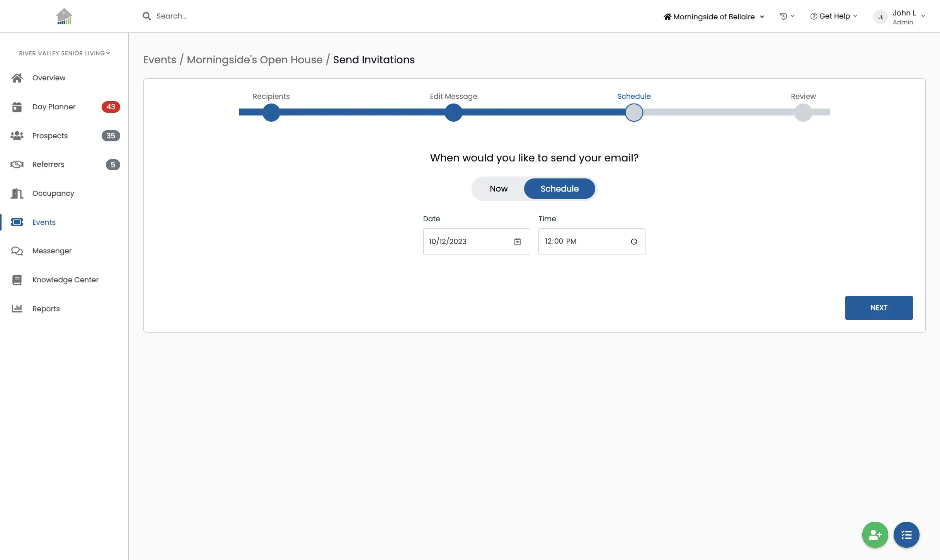Expand the Morningside of Bellaire community dropdown
The width and height of the screenshot is (940, 560).
(714, 17)
